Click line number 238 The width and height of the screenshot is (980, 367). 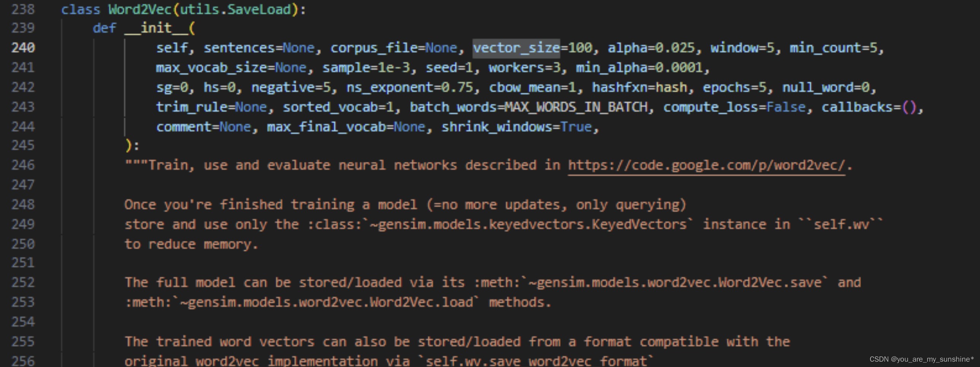point(23,9)
